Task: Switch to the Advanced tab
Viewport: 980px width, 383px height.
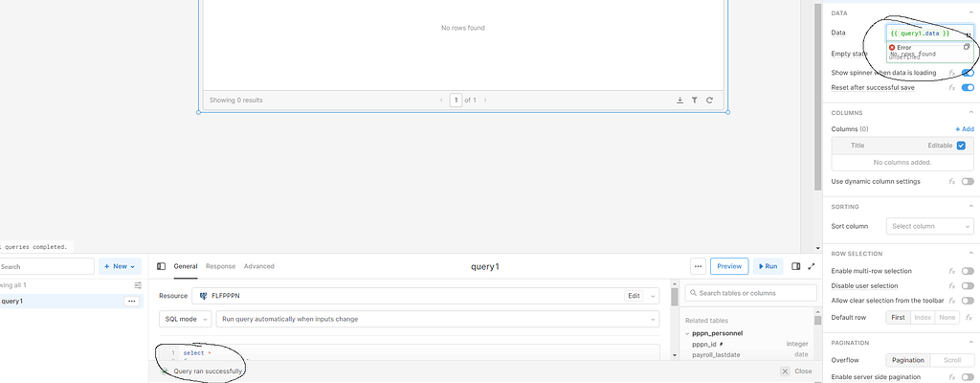Action: pos(258,266)
